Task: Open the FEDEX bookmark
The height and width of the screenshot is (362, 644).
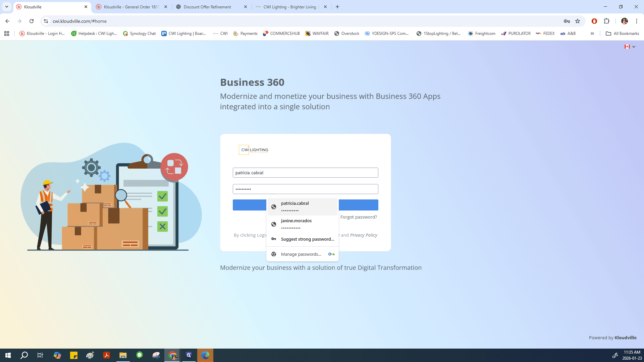Action: pyautogui.click(x=545, y=34)
